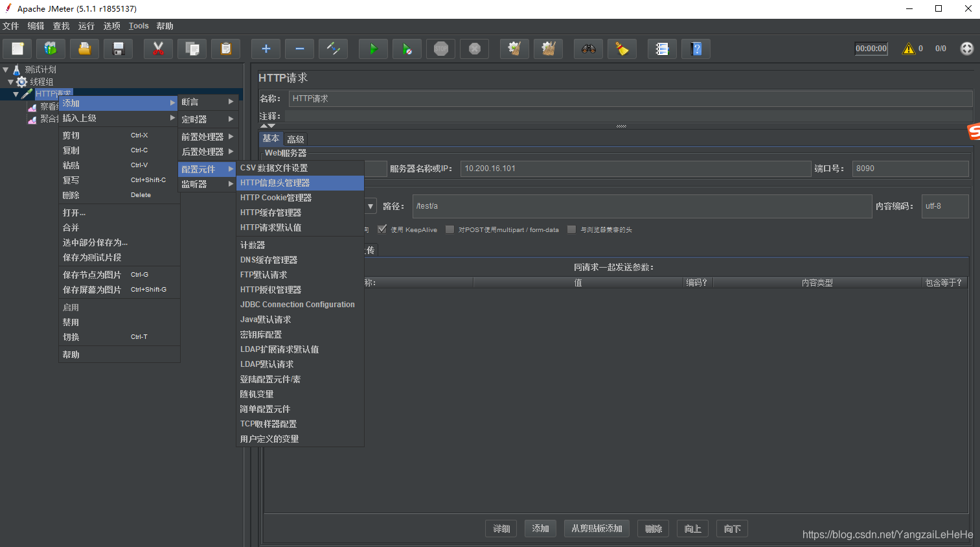The image size is (980, 547).
Task: Open Help with question mark icon
Action: [x=696, y=49]
